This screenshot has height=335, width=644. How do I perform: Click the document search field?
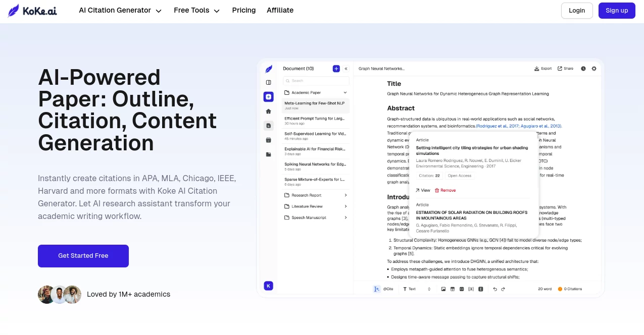coord(316,80)
